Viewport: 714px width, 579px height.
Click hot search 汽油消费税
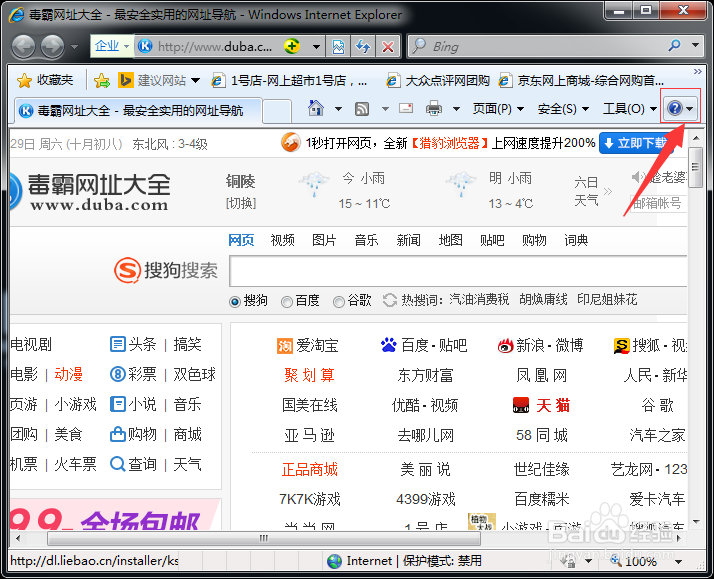coord(479,300)
